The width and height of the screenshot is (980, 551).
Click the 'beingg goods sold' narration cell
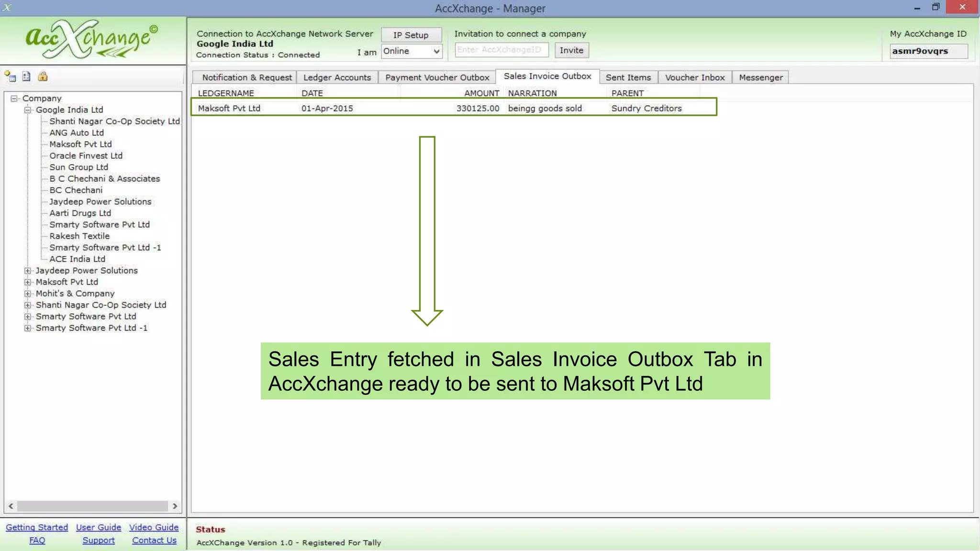click(x=545, y=109)
